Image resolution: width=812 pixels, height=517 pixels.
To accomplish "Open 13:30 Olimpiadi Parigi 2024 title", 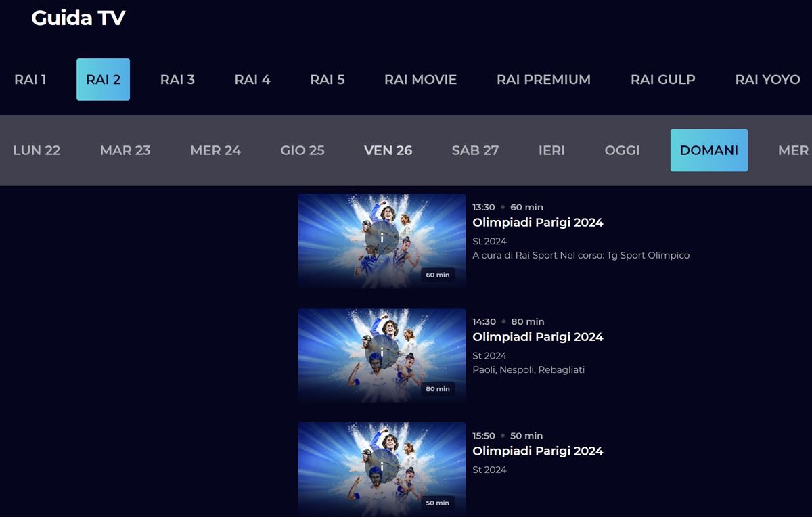I will click(x=537, y=222).
